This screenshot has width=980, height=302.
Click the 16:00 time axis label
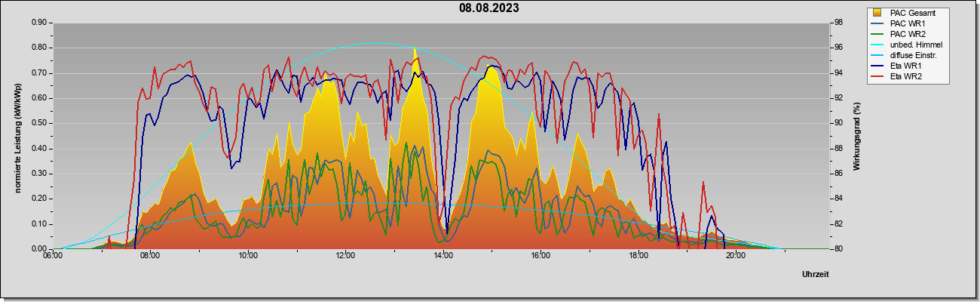pyautogui.click(x=541, y=256)
